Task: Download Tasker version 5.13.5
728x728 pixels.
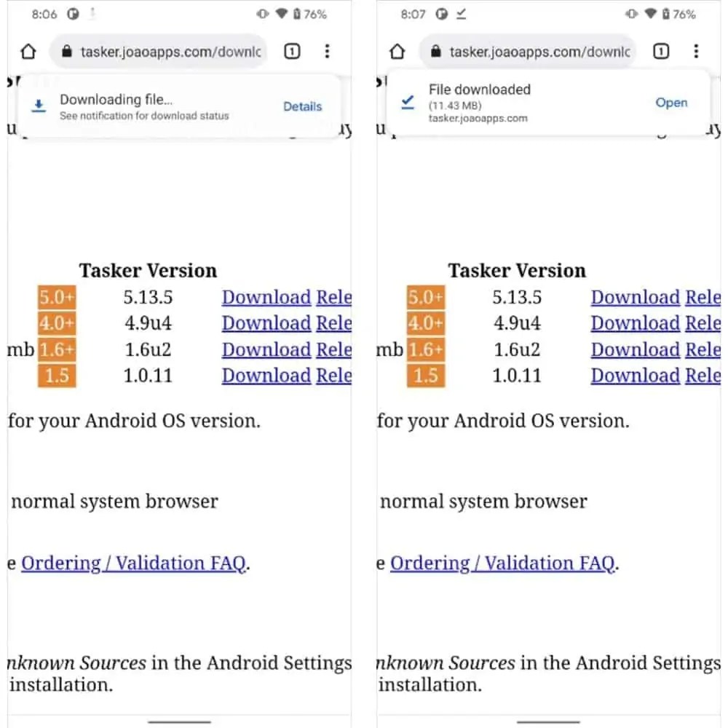Action: pos(266,297)
